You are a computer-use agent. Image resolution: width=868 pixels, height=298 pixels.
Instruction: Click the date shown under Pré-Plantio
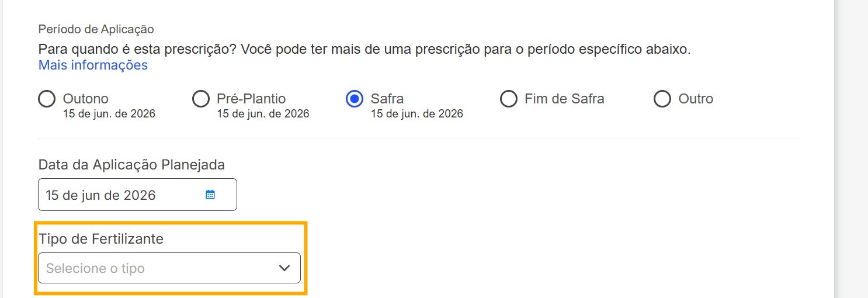[x=263, y=114]
